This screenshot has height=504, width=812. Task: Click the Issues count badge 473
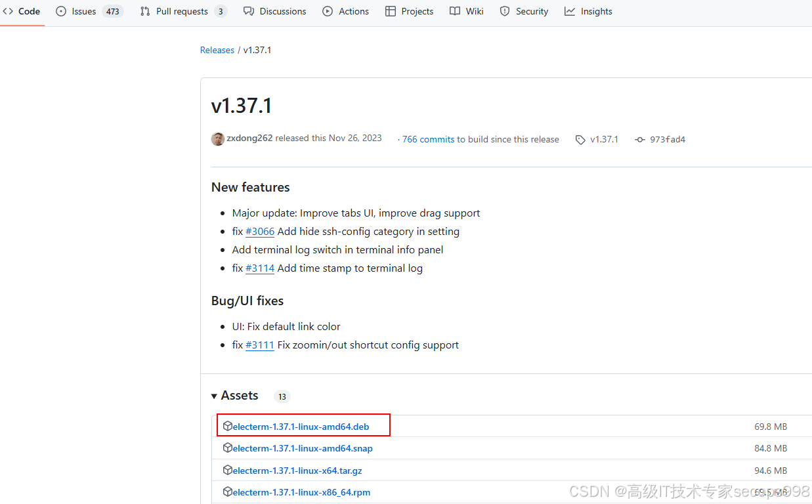(x=113, y=11)
